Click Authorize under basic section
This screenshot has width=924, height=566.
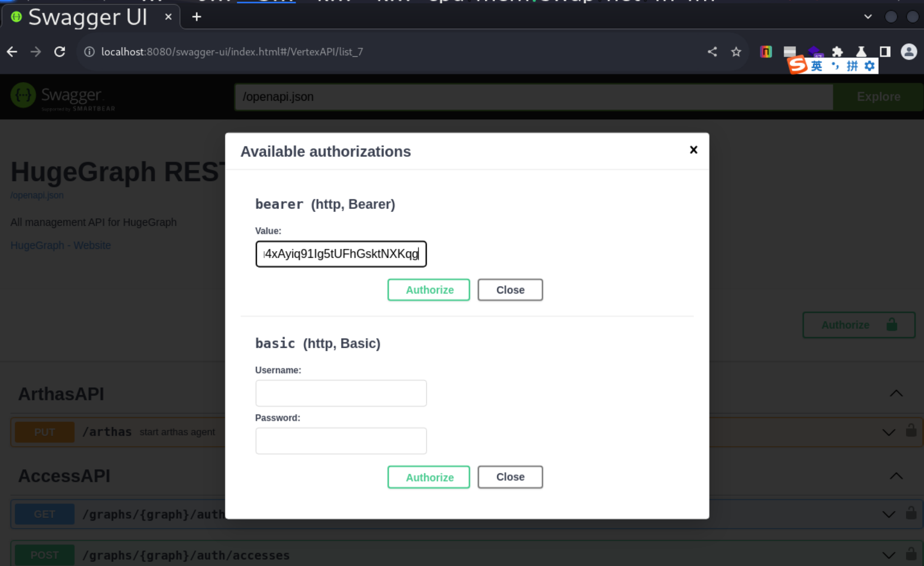(429, 477)
